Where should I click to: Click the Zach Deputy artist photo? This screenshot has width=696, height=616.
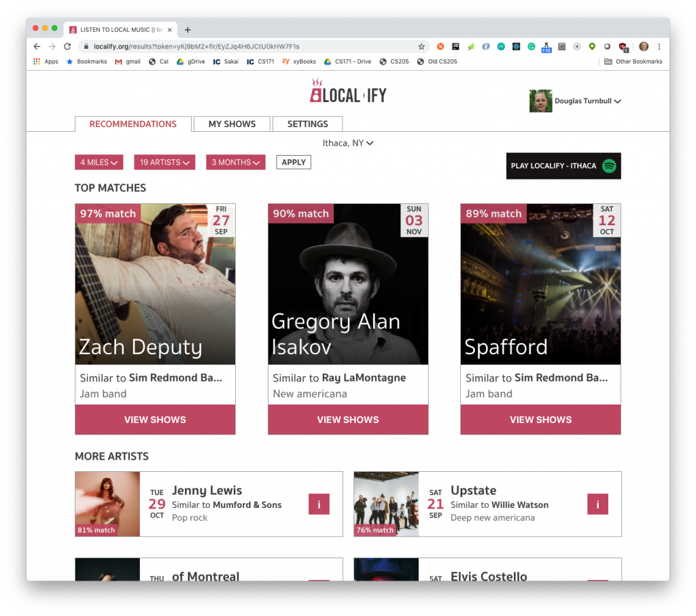tap(156, 284)
